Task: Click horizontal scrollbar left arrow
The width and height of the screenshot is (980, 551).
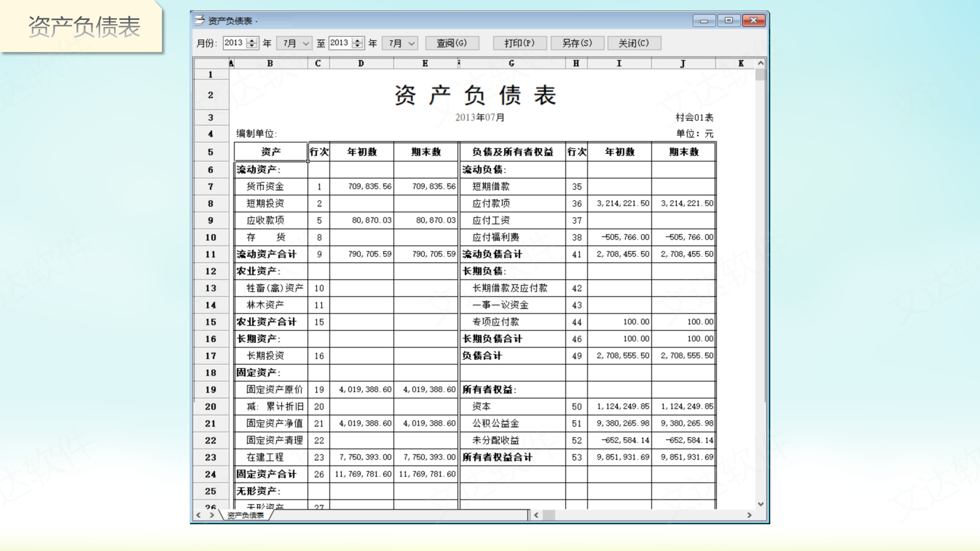Action: [x=536, y=515]
